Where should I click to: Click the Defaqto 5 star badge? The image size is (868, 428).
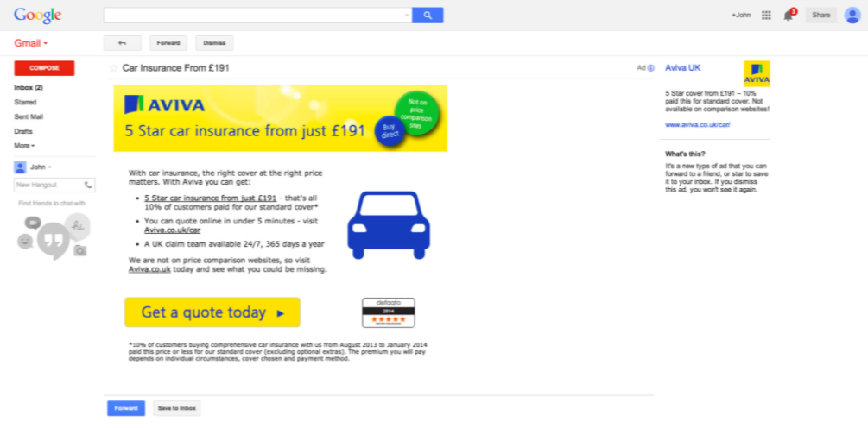tap(388, 312)
